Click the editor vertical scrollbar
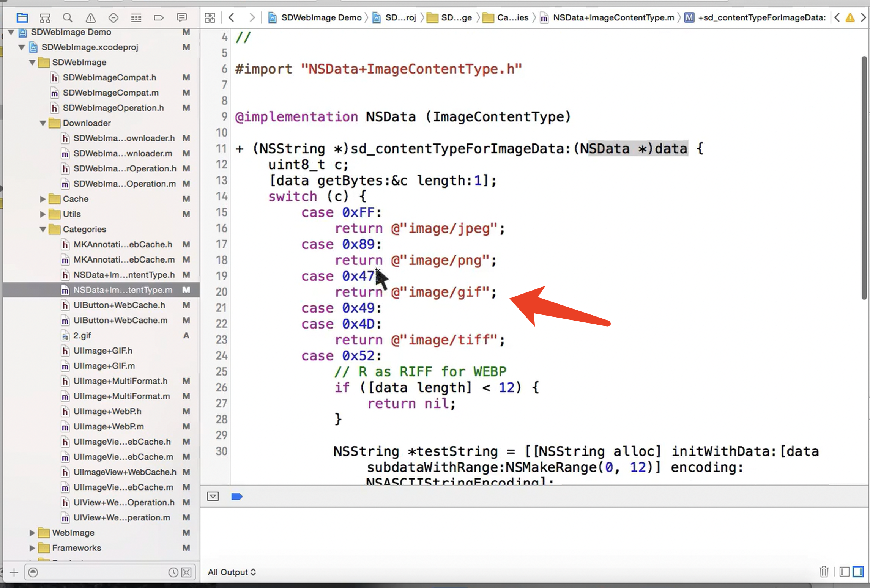Viewport: 870px width, 588px height. point(864,178)
